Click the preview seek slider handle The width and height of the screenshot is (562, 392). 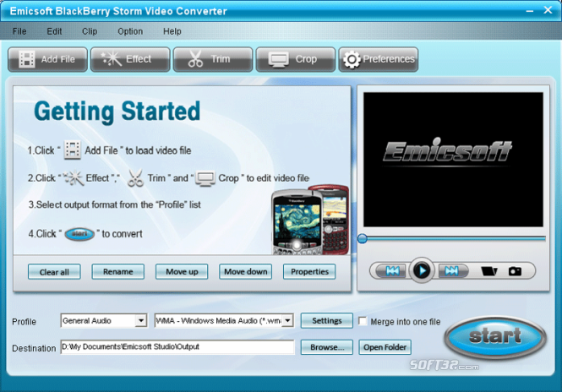[x=363, y=238]
